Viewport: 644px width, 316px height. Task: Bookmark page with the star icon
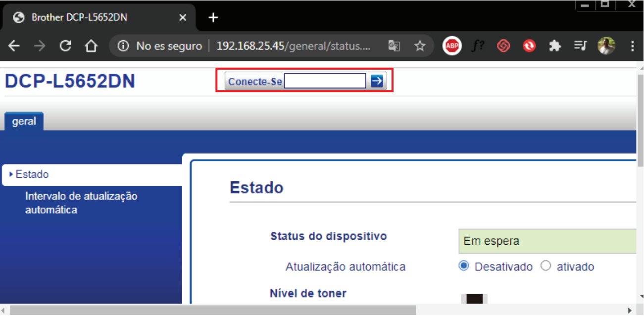[420, 46]
